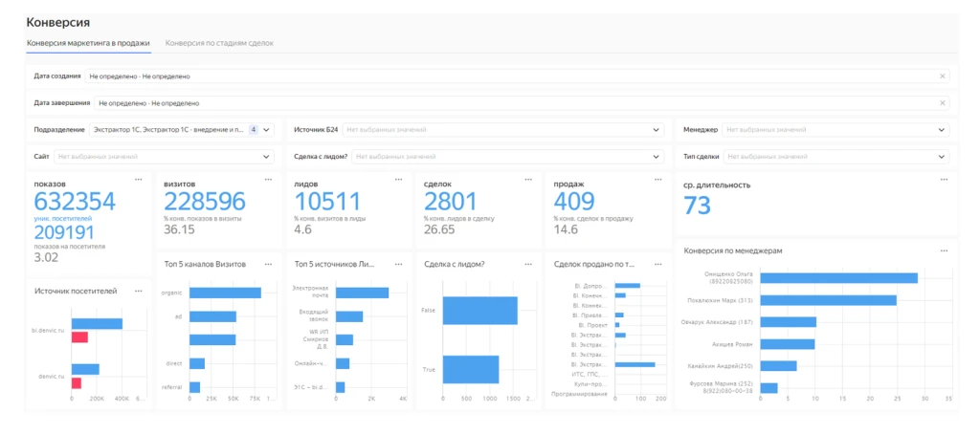Screen dimensions: 980x434
Task: Open the Менеджер filter dropdown
Action: [944, 129]
